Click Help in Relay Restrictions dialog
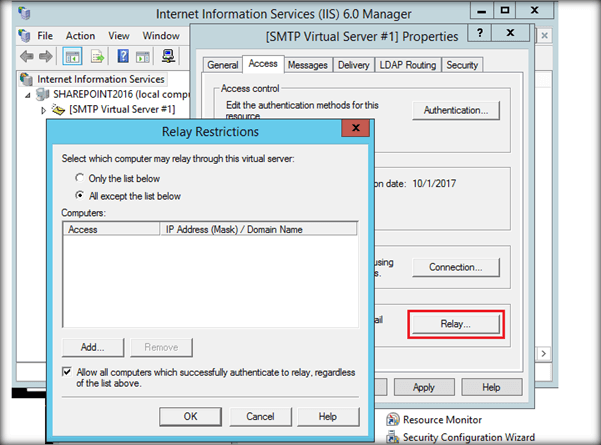The image size is (601, 445). 328,416
